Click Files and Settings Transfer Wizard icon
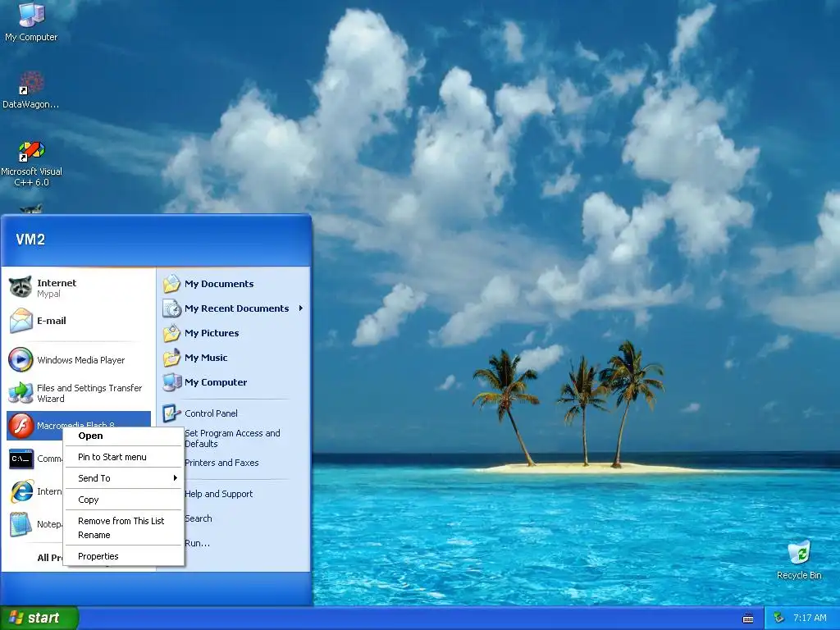The image size is (840, 630). coord(21,393)
